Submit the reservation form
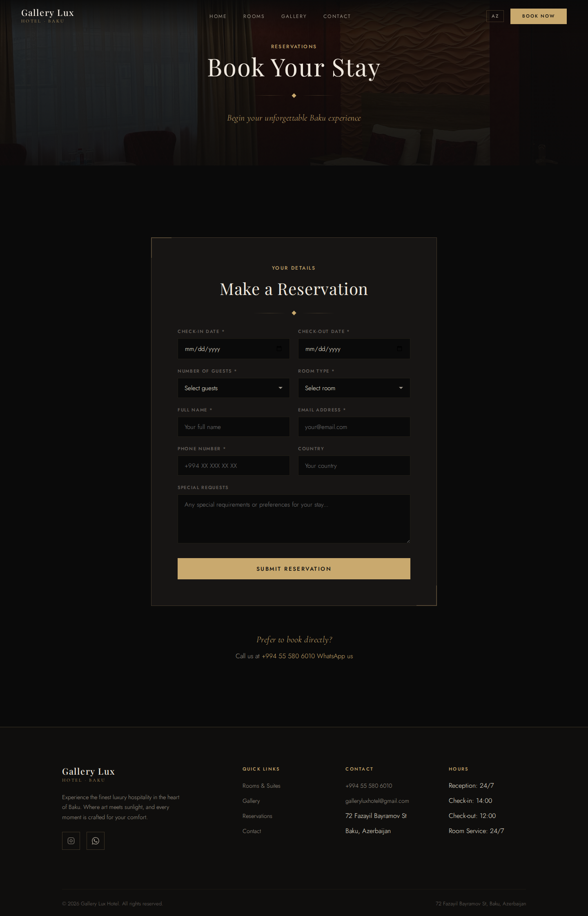 [x=294, y=569]
